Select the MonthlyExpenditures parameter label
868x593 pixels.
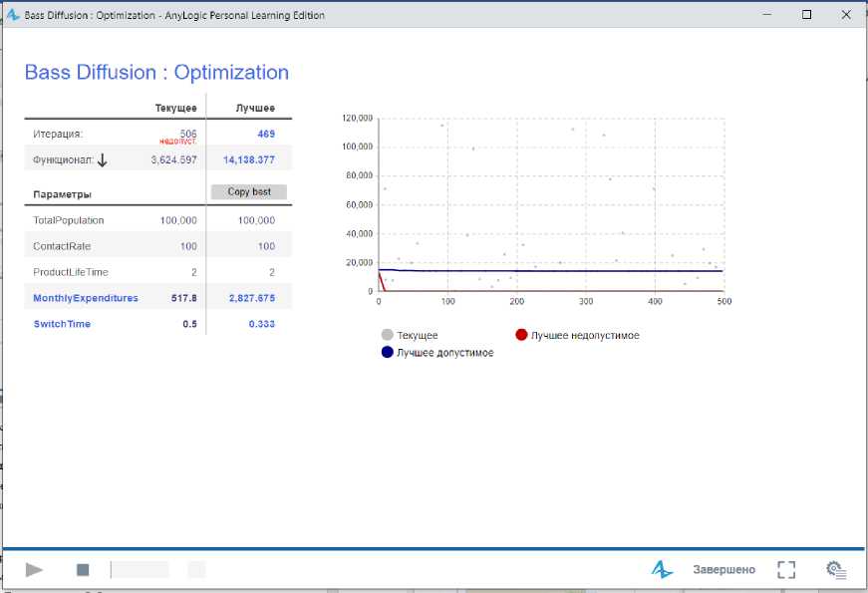[x=86, y=298]
